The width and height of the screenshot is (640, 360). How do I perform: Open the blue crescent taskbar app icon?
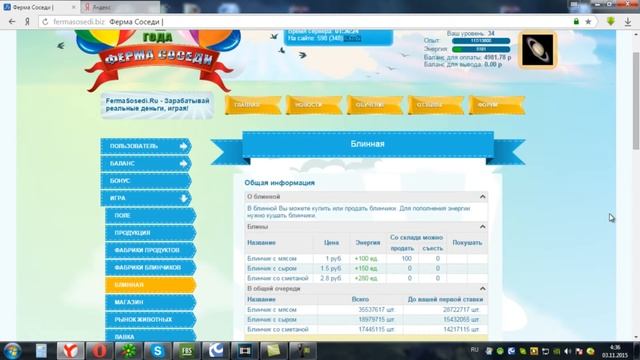pyautogui.click(x=216, y=351)
